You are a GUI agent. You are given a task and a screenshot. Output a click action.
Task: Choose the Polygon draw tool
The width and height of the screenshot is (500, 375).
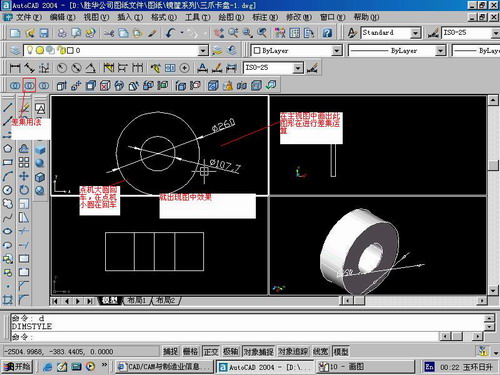pyautogui.click(x=8, y=149)
